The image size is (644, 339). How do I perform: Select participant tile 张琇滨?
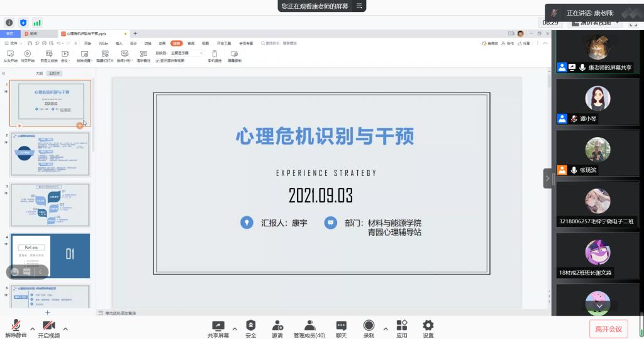pyautogui.click(x=597, y=155)
